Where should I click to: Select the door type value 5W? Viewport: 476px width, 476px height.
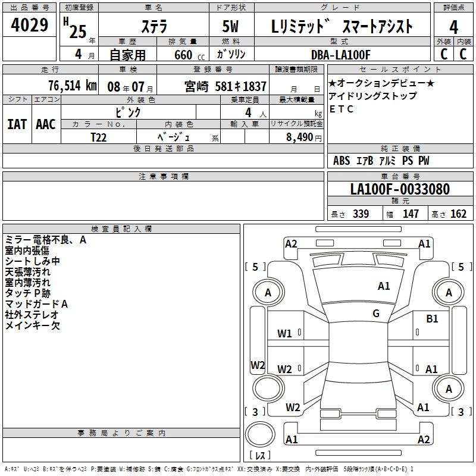pos(231,26)
